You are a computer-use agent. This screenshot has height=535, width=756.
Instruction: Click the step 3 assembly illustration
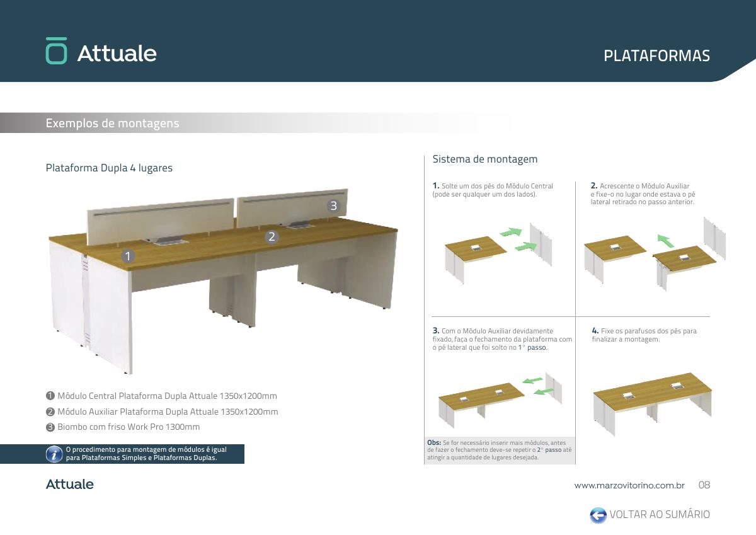coord(499,400)
